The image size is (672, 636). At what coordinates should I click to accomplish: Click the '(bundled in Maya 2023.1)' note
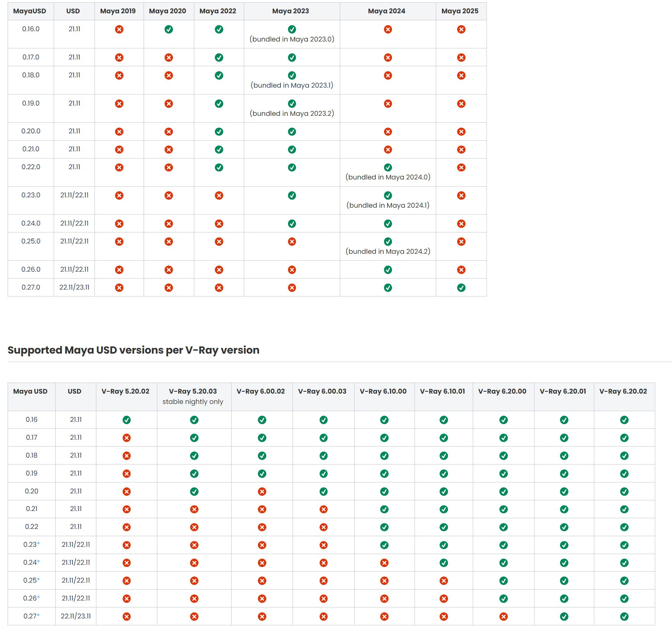(x=292, y=85)
